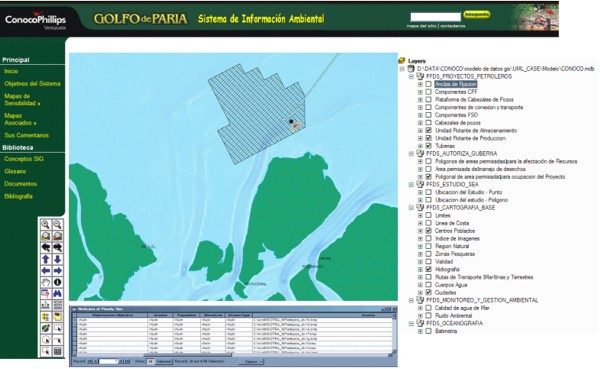Image resolution: width=600 pixels, height=369 pixels.
Task: Activate the hand pan tool
Action: tap(46, 282)
